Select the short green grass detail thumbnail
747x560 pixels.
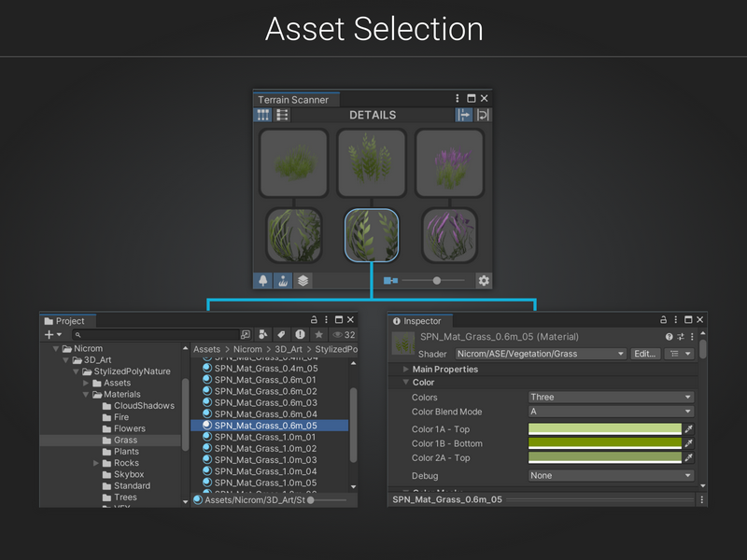[x=294, y=162]
